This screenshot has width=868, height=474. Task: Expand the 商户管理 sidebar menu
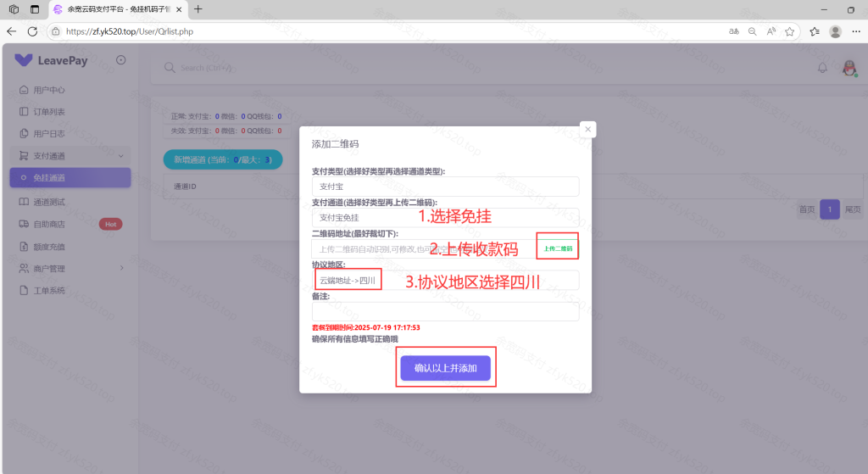pyautogui.click(x=70, y=268)
